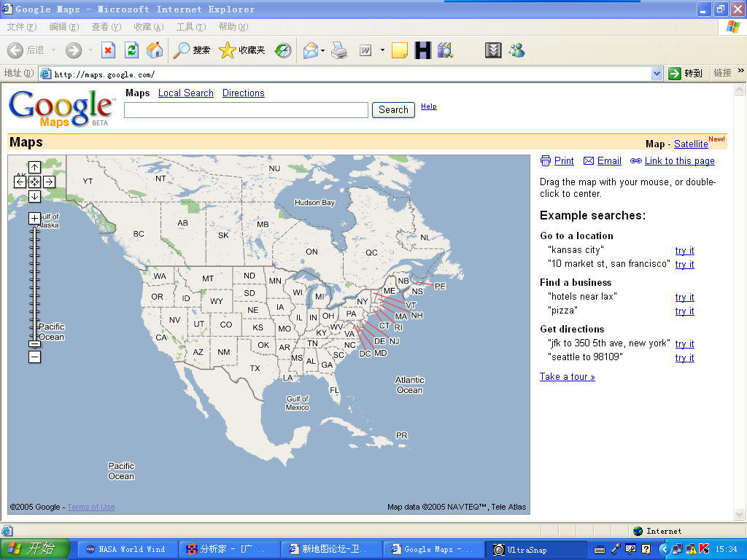This screenshot has height=560, width=747.
Task: Open the Back button history dropdown
Action: [54, 50]
